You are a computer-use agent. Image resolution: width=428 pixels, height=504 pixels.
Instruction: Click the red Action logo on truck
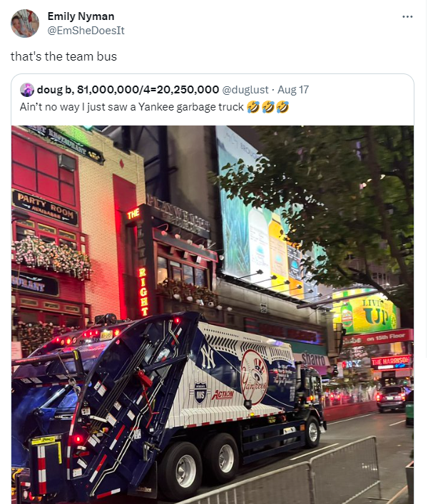(223, 394)
